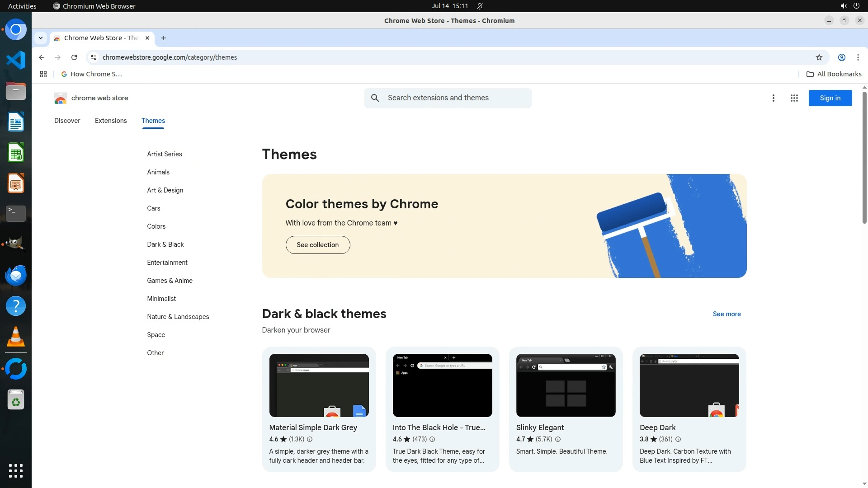The height and width of the screenshot is (488, 868).
Task: Go back to the previous page
Action: [x=42, y=57]
